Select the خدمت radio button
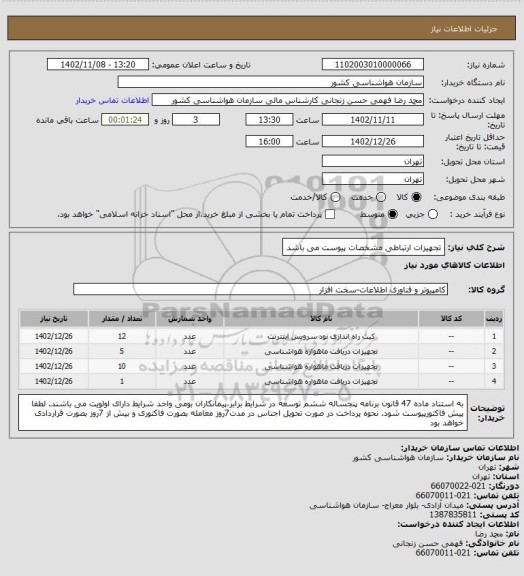 381,197
